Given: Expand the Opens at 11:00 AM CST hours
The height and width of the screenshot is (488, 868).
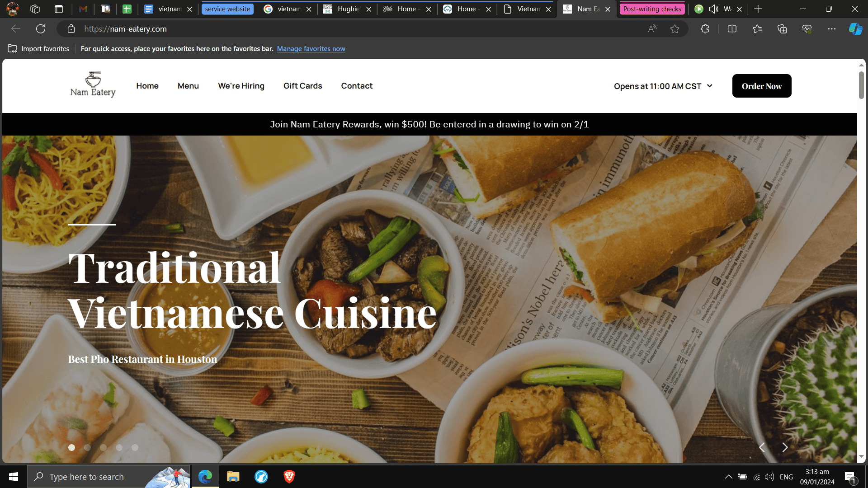Looking at the screenshot, I should (663, 86).
